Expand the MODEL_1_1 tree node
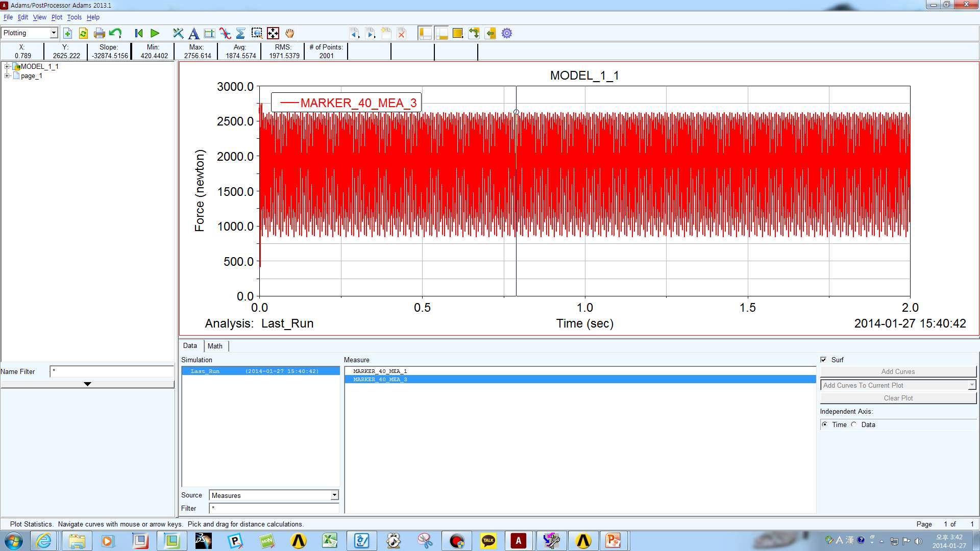 (x=7, y=66)
